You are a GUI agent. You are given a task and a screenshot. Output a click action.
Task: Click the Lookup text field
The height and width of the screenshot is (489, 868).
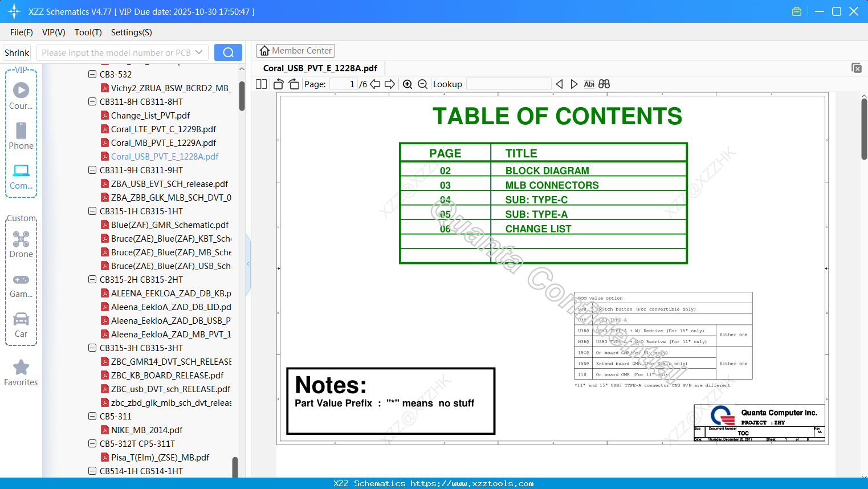(509, 84)
